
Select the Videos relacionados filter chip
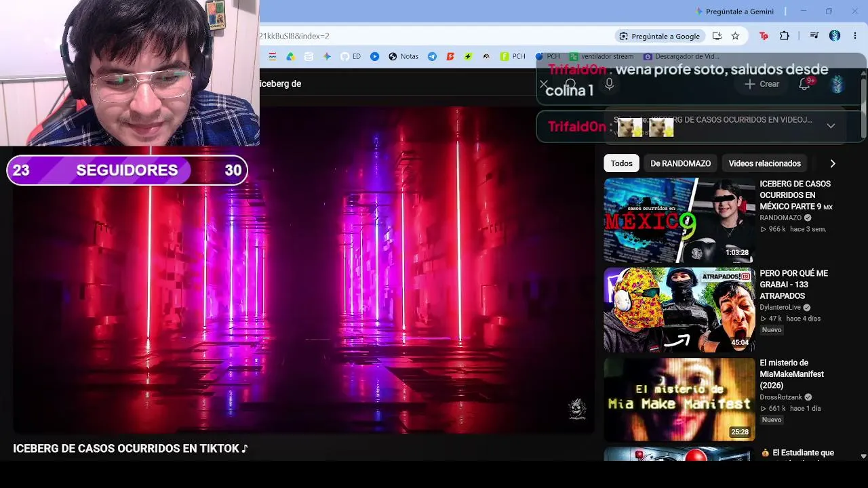[x=764, y=163]
